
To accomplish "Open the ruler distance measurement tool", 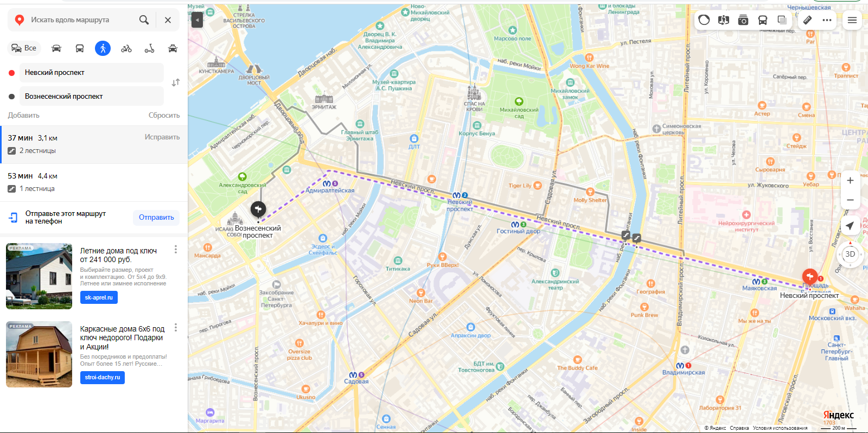I will tap(807, 20).
